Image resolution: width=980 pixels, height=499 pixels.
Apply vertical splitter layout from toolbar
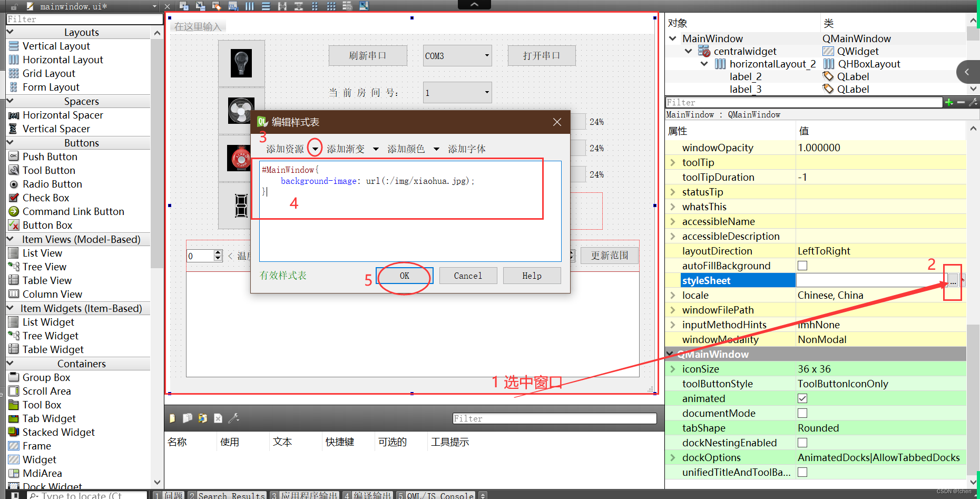[298, 6]
